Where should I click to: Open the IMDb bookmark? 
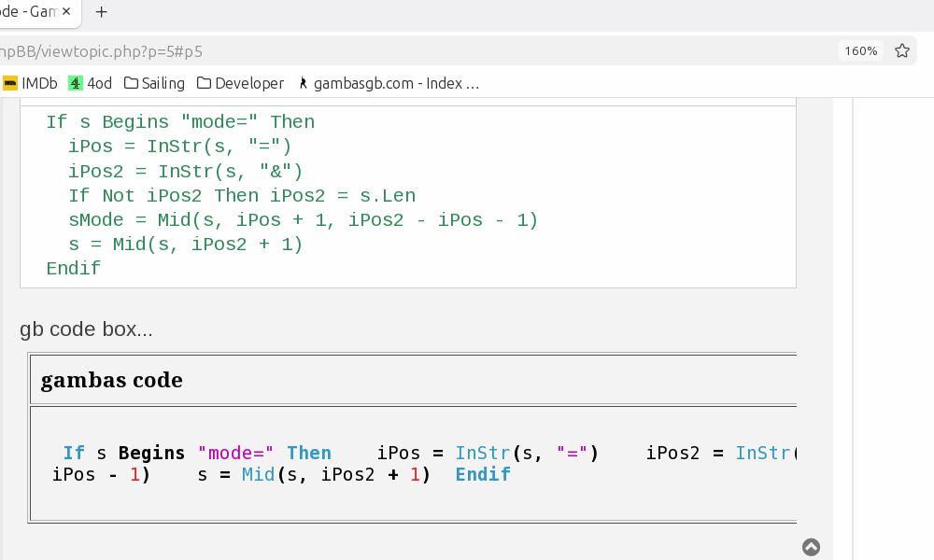(x=31, y=83)
